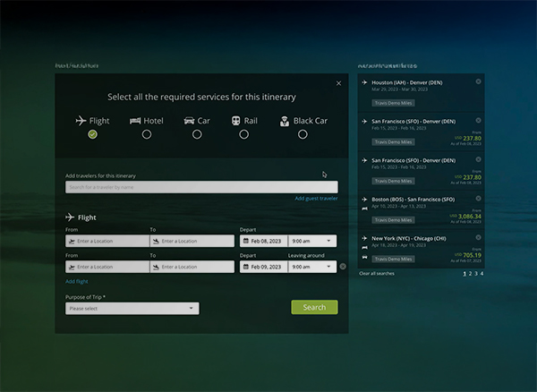
Task: Open the Purpose of Trip dropdown
Action: (132, 309)
